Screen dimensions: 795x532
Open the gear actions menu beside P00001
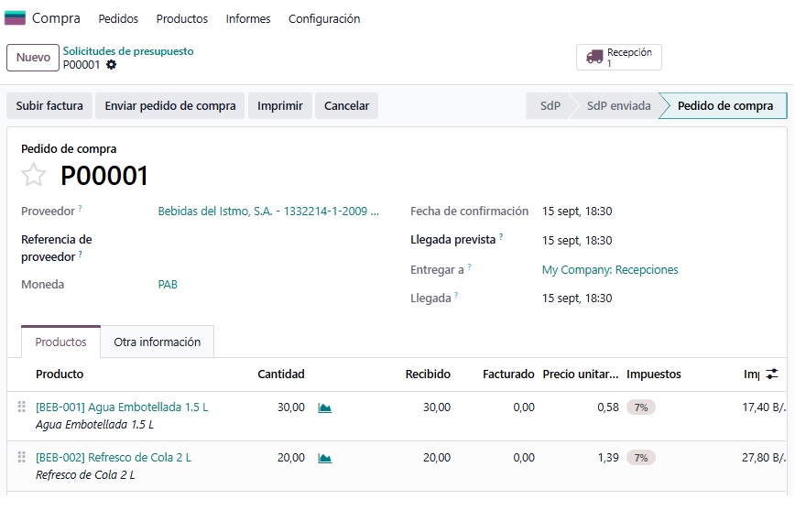(x=111, y=65)
